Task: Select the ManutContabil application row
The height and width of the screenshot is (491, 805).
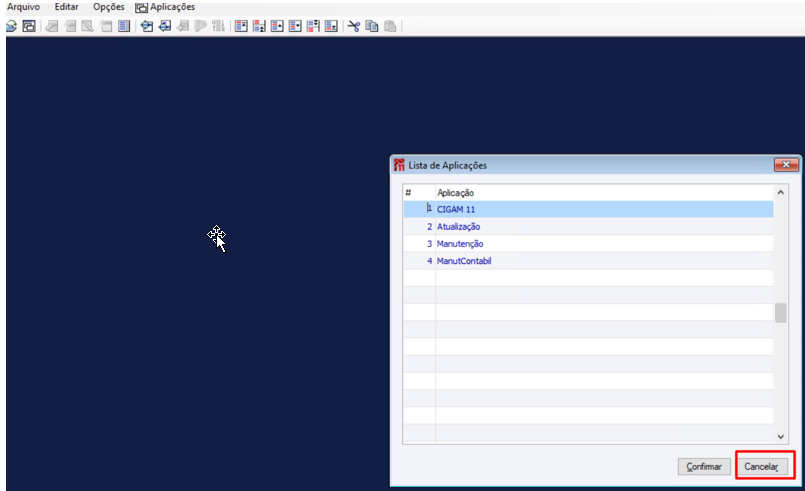Action: 588,261
